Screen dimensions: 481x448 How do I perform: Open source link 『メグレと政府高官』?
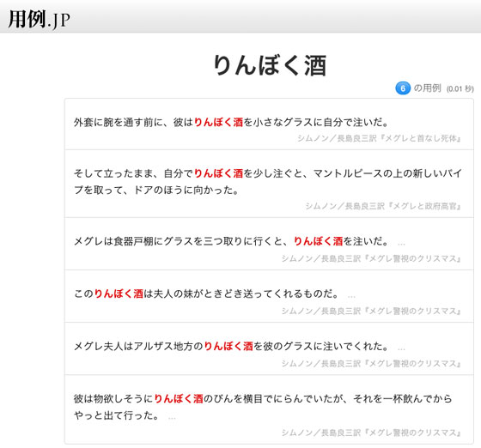[x=383, y=206]
